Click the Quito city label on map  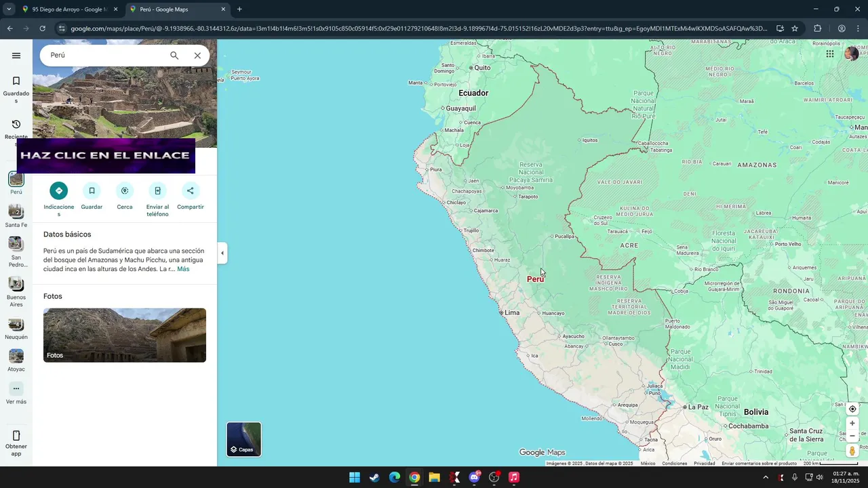tap(482, 68)
